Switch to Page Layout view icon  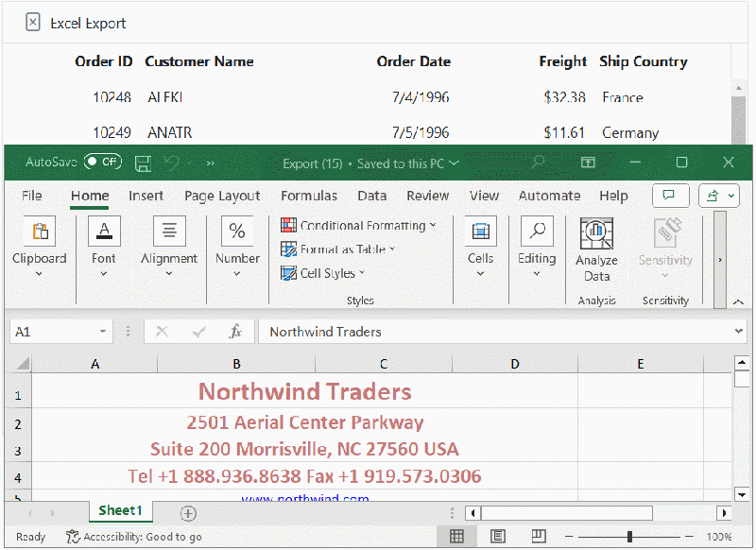click(497, 536)
